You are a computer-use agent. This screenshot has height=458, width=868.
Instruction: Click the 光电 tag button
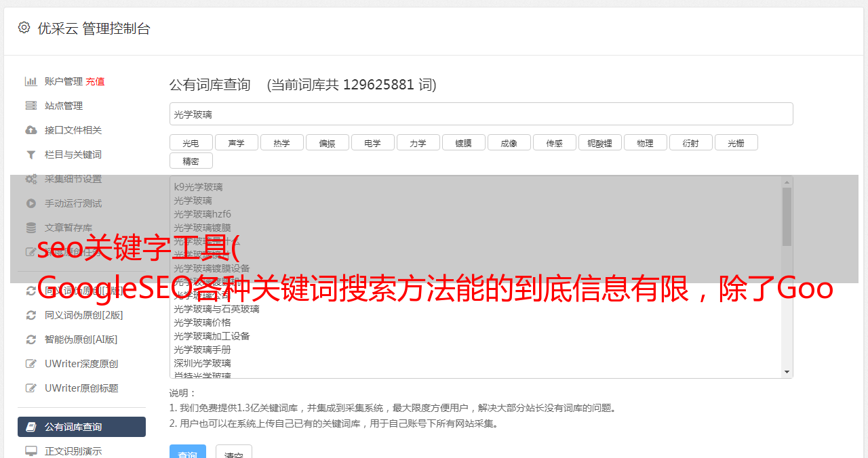click(x=191, y=143)
